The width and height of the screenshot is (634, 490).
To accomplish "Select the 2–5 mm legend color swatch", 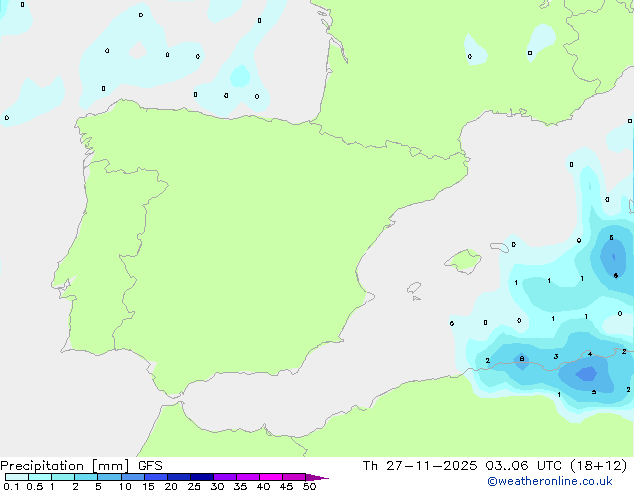I will 86,477.
